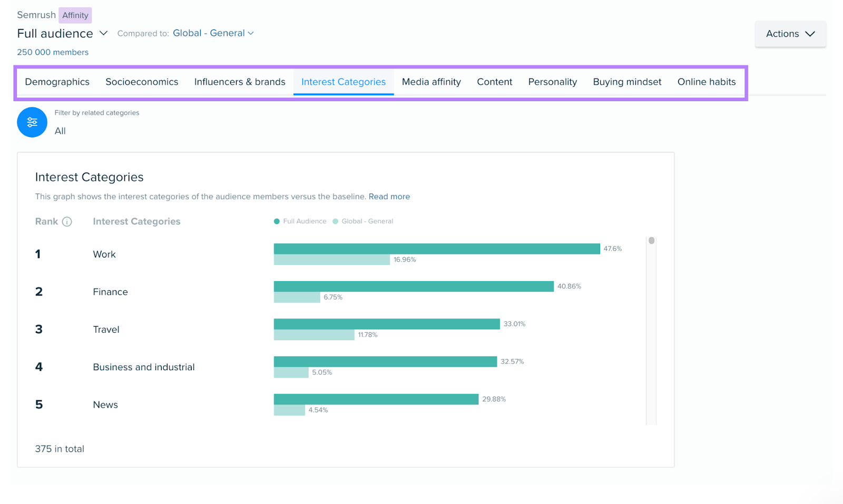View the Personality tab
Viewport: 843px width, 504px height.
pos(552,82)
